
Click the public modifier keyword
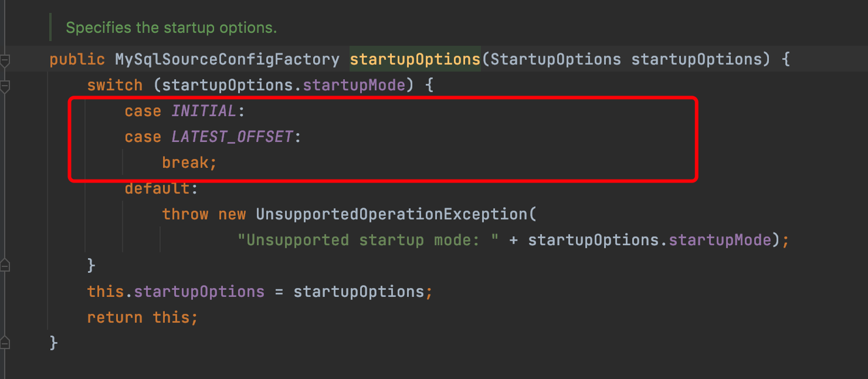[x=77, y=59]
